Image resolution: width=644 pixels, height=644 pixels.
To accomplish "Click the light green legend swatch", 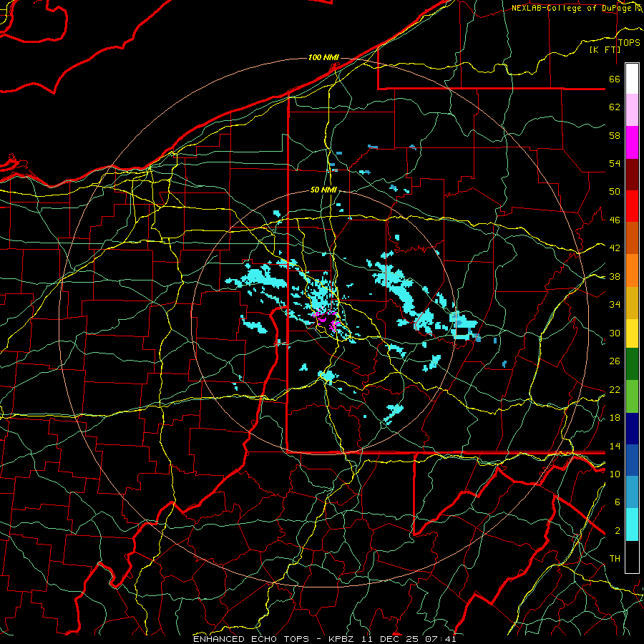I will point(632,396).
